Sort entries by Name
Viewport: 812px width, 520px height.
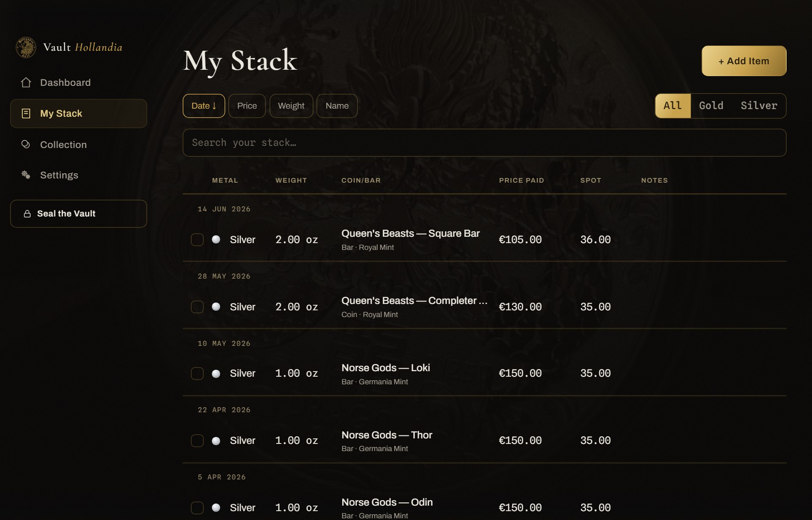coord(337,106)
